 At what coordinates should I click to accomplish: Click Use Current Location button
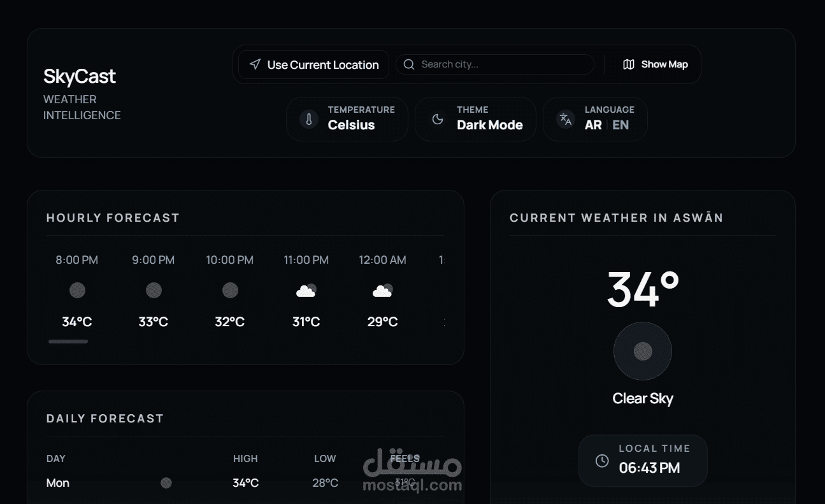313,64
